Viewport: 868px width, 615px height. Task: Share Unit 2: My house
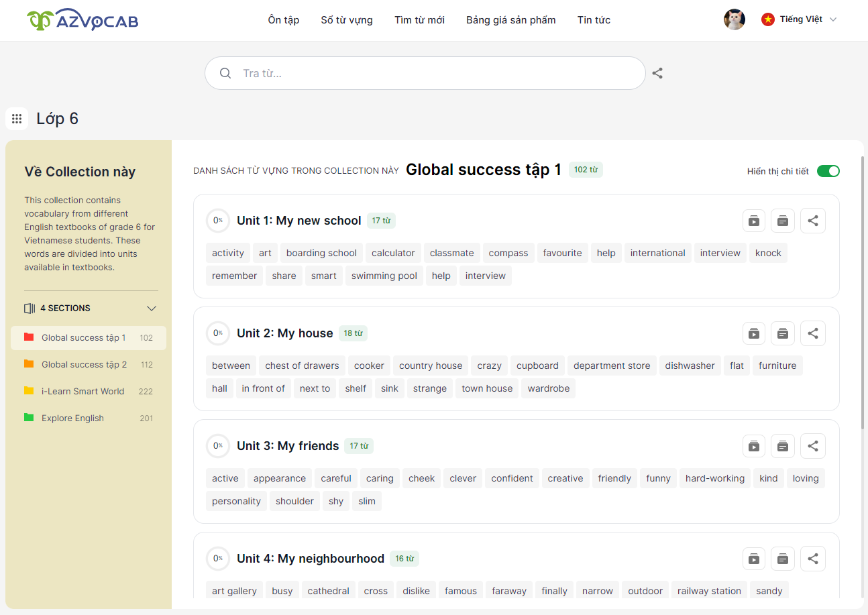coord(813,333)
